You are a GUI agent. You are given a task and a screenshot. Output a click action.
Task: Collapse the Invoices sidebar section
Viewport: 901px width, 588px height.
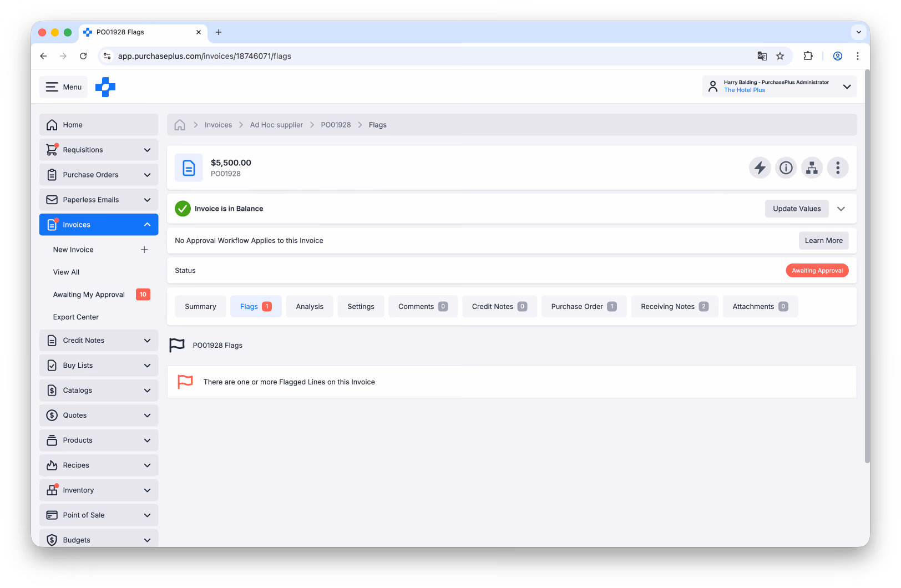click(147, 225)
